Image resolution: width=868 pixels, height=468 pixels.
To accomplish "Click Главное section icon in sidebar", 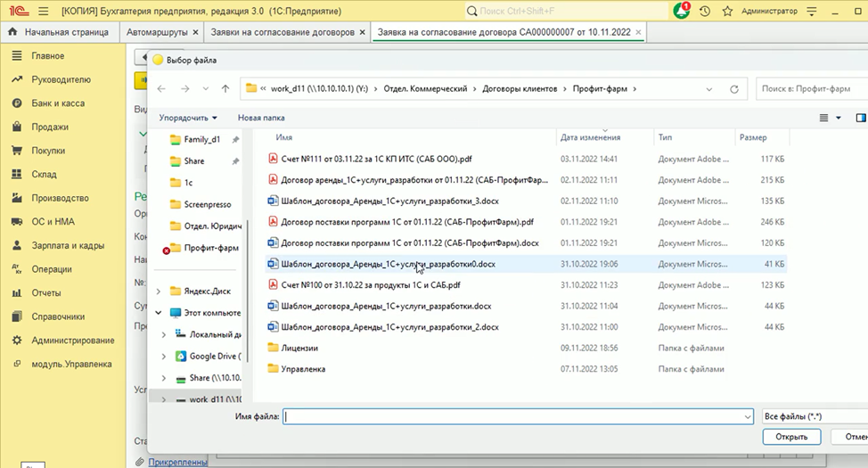I will [x=17, y=56].
